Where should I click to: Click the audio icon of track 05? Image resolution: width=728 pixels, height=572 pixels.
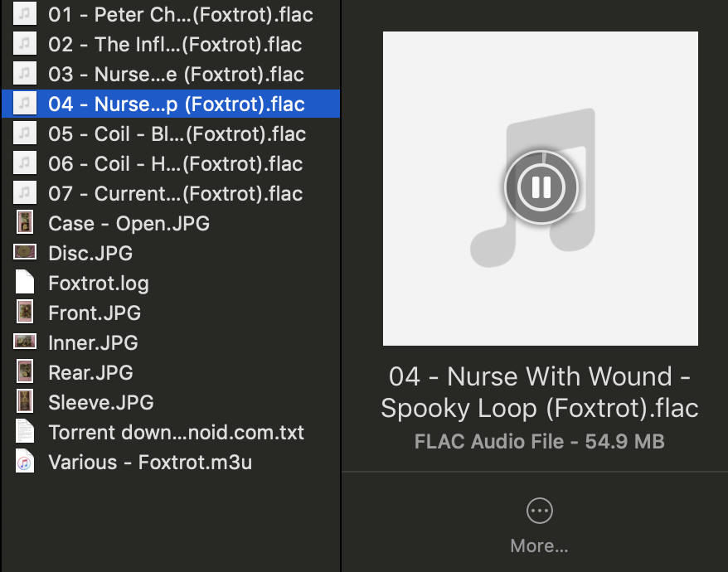tap(25, 133)
